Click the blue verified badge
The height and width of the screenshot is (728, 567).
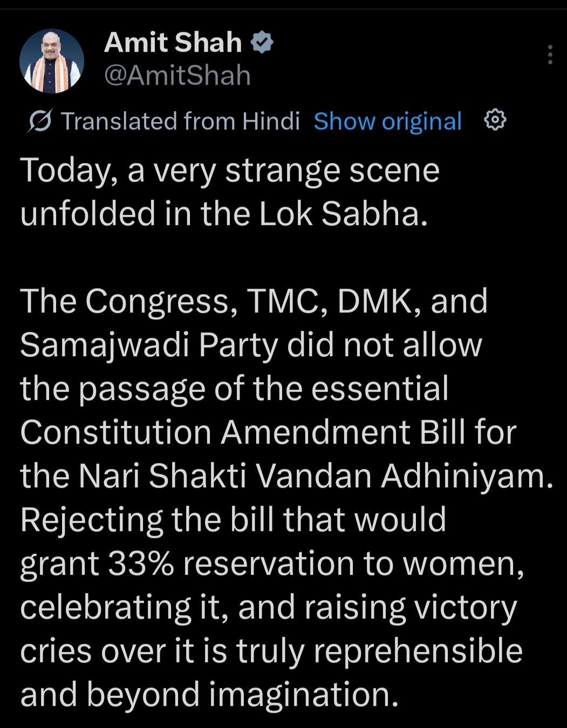(x=263, y=43)
